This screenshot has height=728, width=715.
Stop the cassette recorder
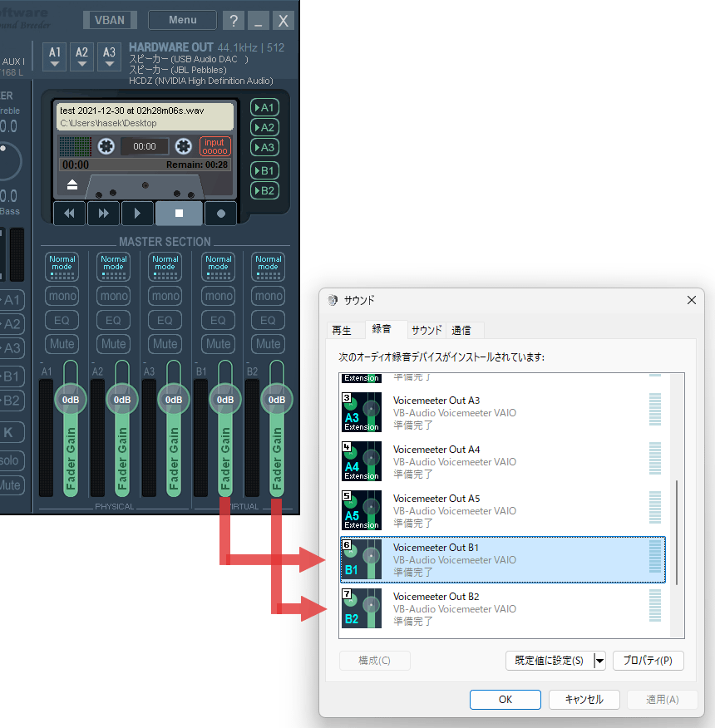pyautogui.click(x=179, y=214)
